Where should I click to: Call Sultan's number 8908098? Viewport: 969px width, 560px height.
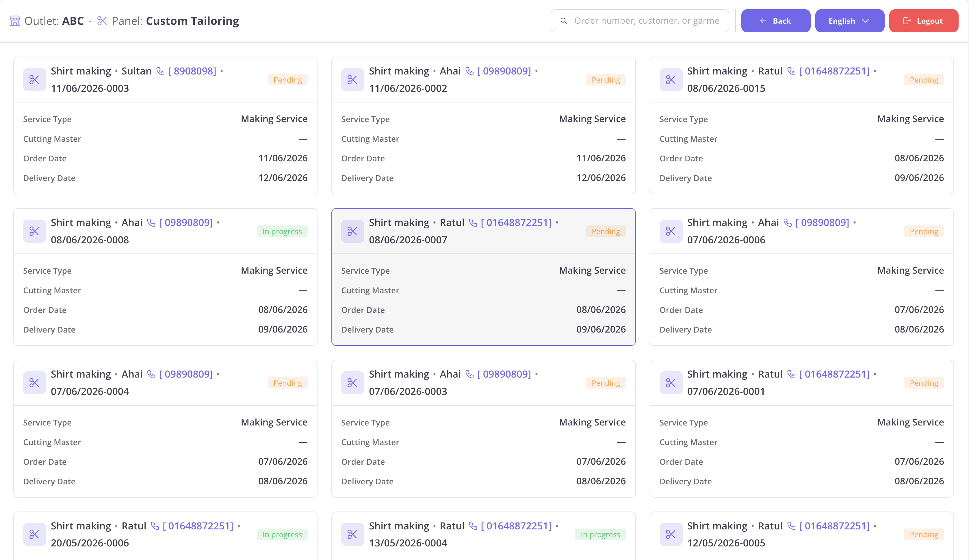(x=192, y=71)
